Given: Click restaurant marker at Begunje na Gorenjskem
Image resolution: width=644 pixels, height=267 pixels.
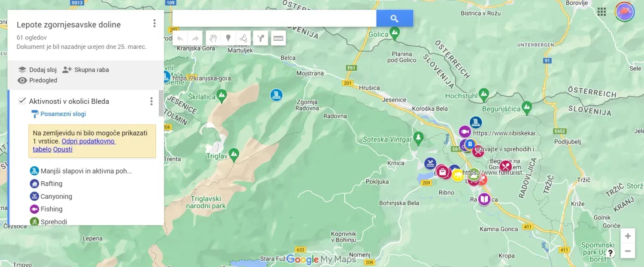Looking at the screenshot, I should pyautogui.click(x=506, y=166).
